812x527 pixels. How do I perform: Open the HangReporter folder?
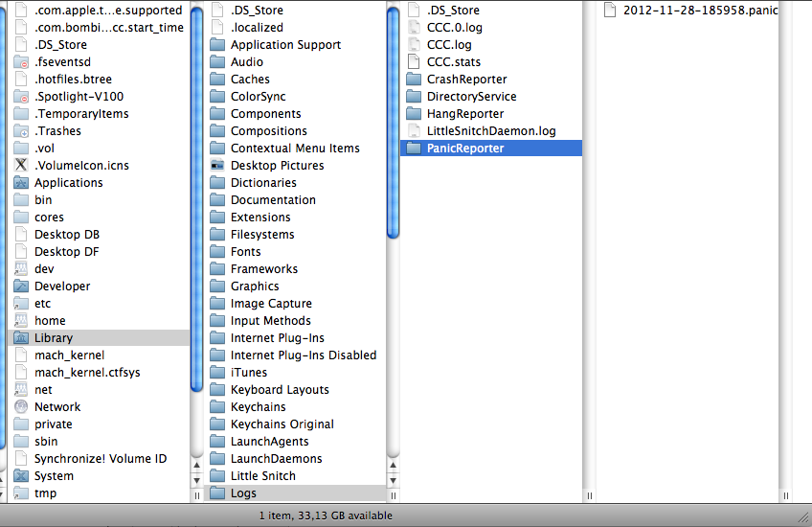coord(491,113)
